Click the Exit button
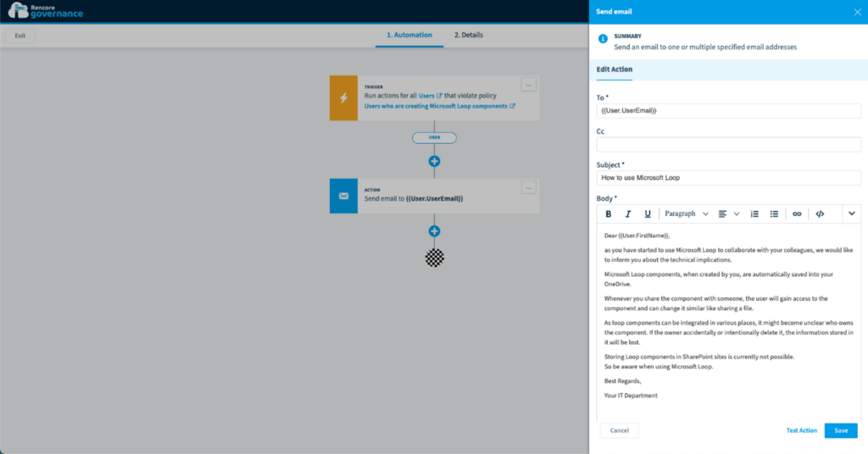 (20, 36)
